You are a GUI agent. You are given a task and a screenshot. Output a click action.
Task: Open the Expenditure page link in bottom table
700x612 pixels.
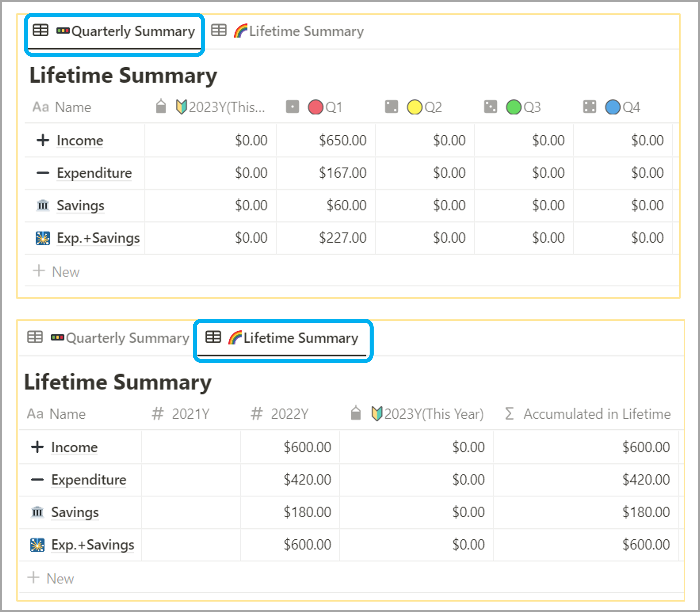tap(89, 480)
